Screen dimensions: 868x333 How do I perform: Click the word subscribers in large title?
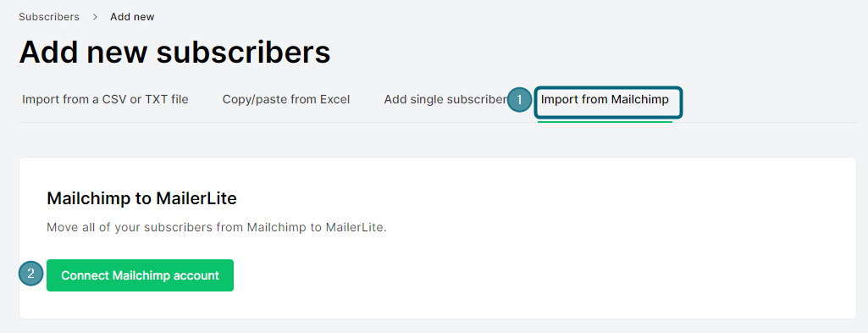[244, 53]
